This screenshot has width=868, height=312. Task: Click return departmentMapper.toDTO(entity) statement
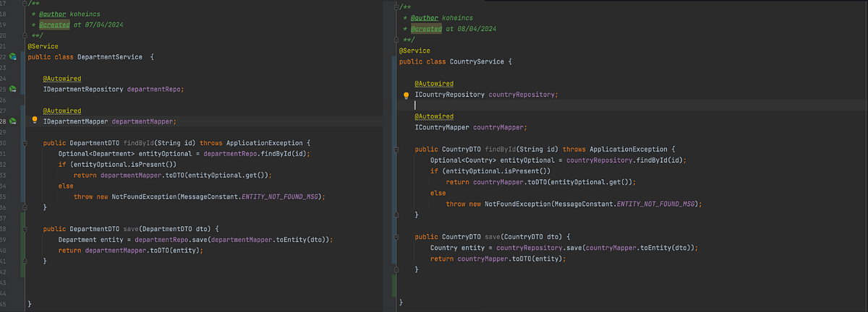pos(131,250)
